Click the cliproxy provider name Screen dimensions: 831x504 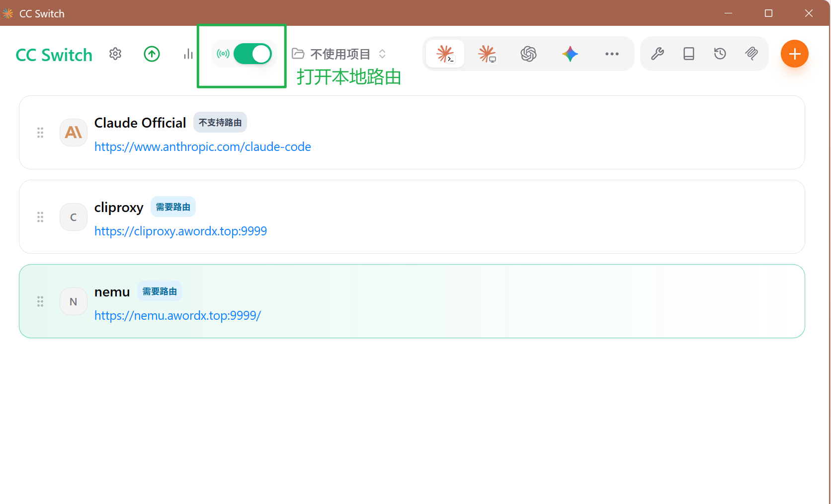pyautogui.click(x=119, y=208)
